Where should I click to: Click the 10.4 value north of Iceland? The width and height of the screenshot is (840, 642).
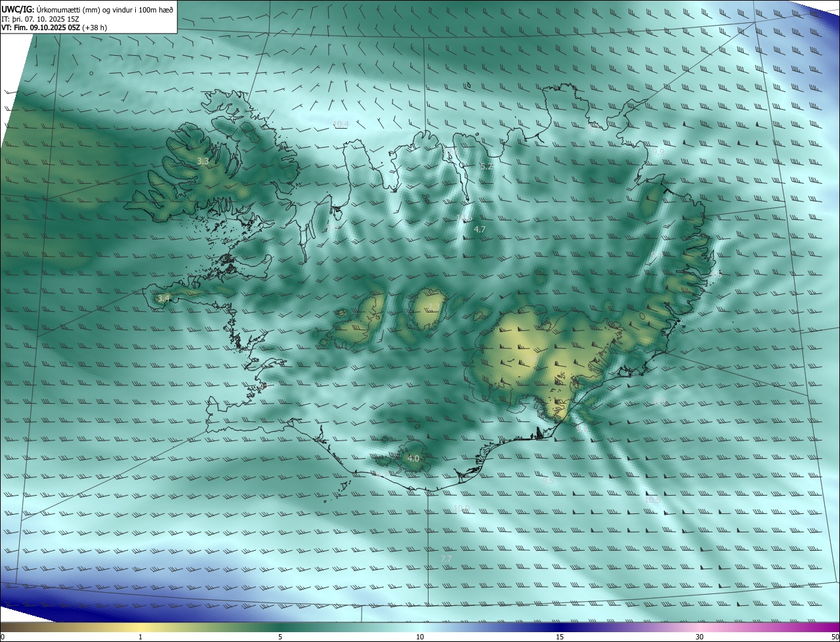coord(341,124)
